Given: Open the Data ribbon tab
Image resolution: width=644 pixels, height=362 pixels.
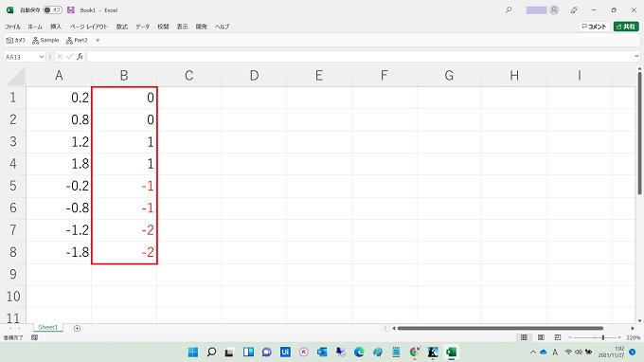Looking at the screenshot, I should (142, 27).
